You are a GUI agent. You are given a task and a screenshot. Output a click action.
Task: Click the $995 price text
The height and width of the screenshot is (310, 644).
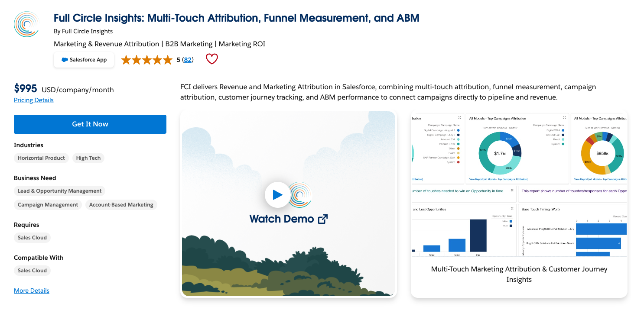click(x=26, y=89)
